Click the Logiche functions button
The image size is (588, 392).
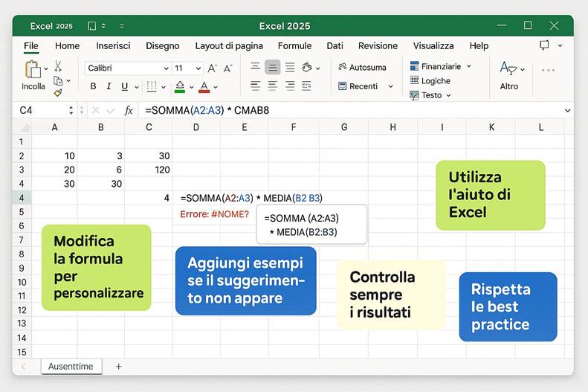(430, 80)
